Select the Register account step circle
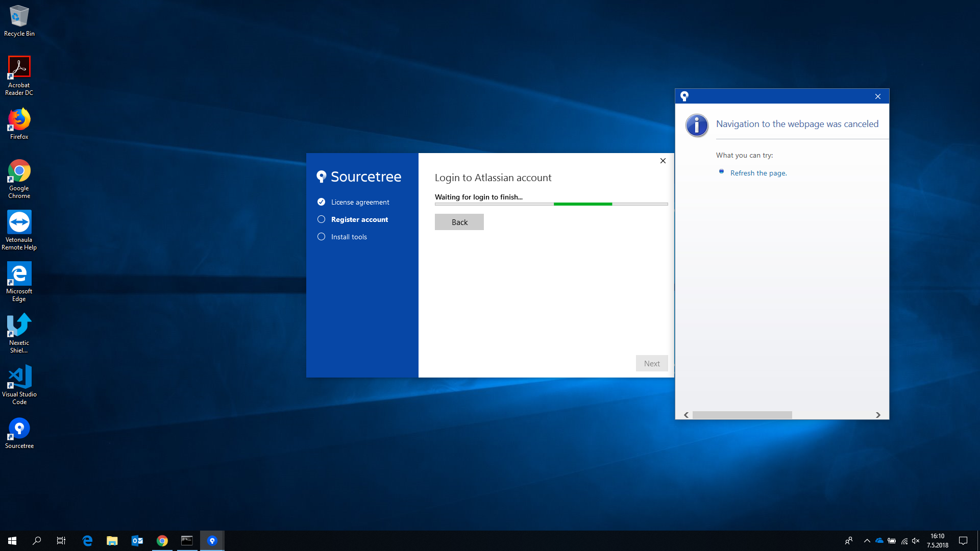The height and width of the screenshot is (551, 980). (322, 219)
